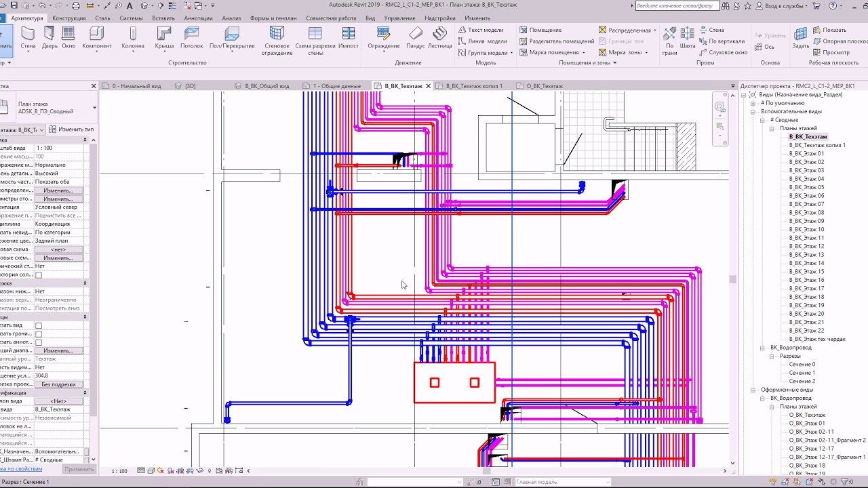Open the Распределенная dropdown

[655, 30]
